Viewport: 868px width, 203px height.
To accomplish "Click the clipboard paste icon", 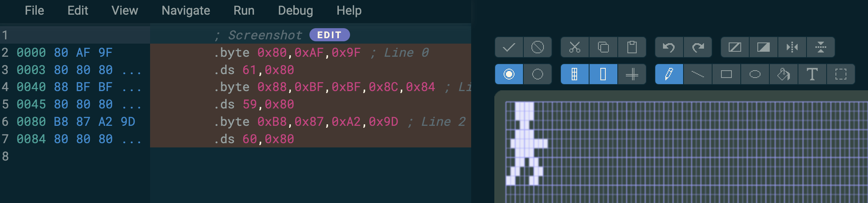I will pyautogui.click(x=632, y=47).
